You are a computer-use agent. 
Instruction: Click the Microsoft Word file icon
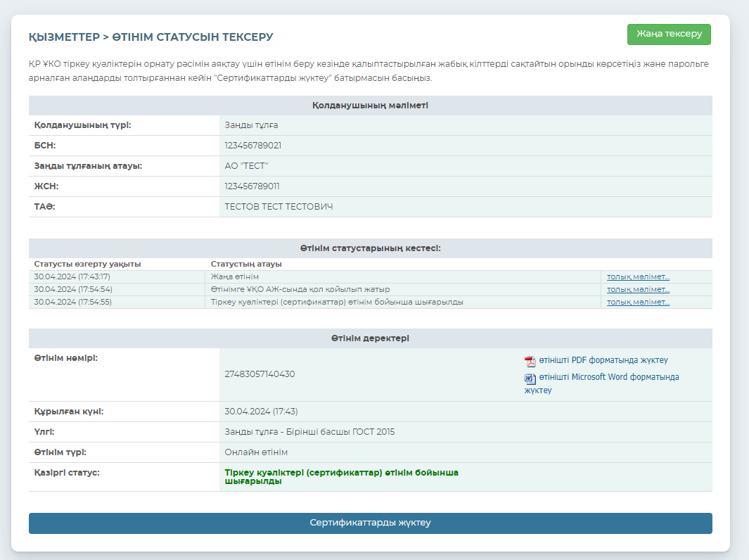530,378
